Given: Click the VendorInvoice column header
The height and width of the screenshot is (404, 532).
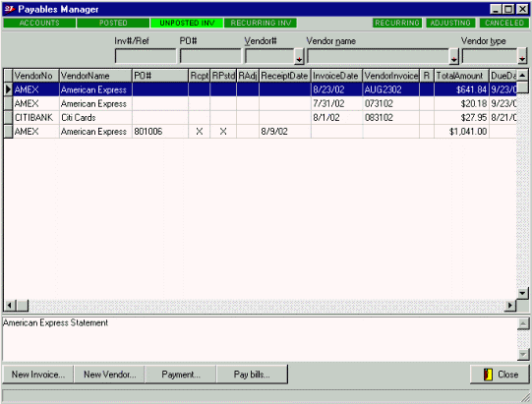Looking at the screenshot, I should click(390, 76).
